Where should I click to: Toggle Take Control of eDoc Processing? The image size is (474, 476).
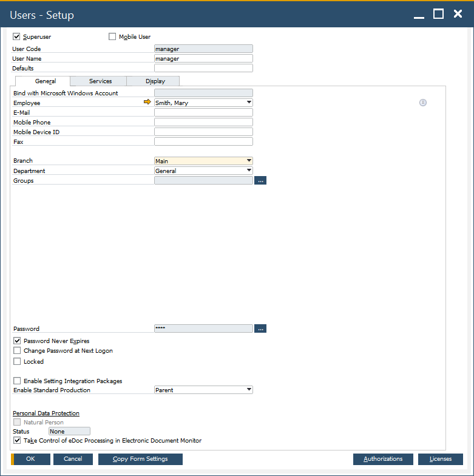tap(17, 441)
